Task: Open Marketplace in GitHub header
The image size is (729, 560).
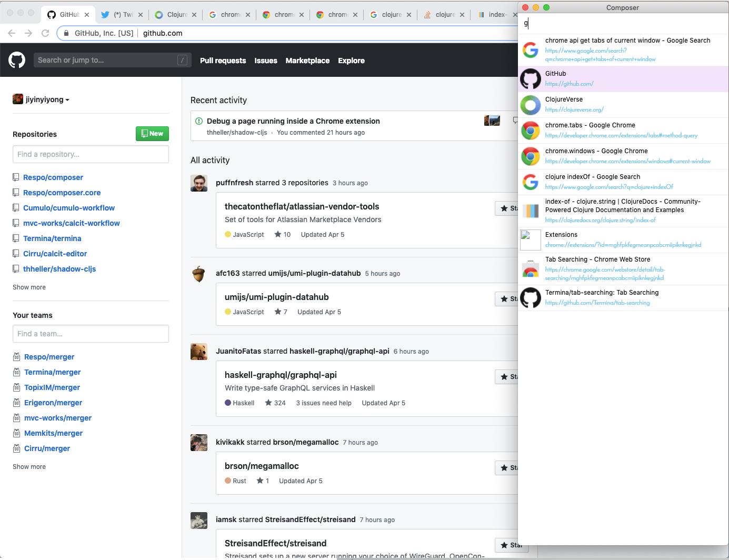Action: pos(307,61)
